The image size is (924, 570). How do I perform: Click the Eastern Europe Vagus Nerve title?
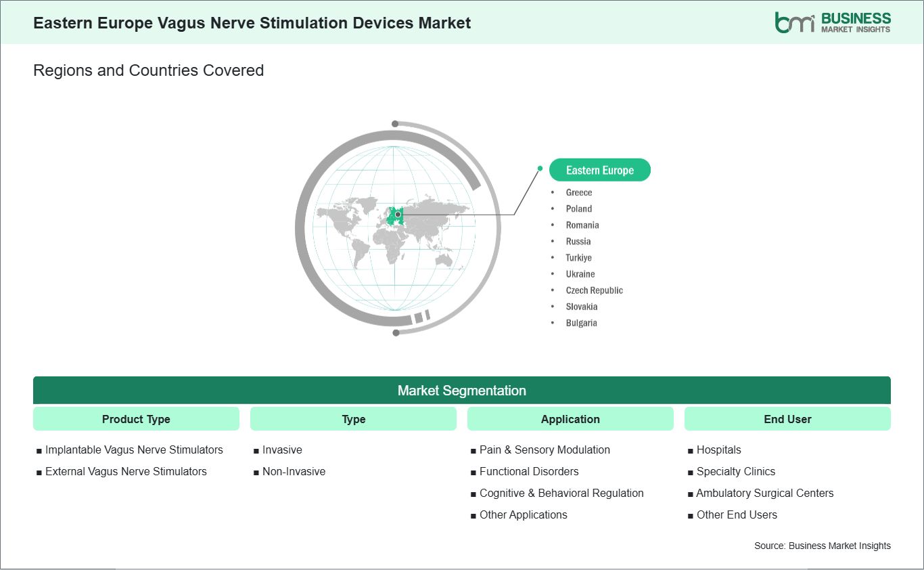(252, 22)
